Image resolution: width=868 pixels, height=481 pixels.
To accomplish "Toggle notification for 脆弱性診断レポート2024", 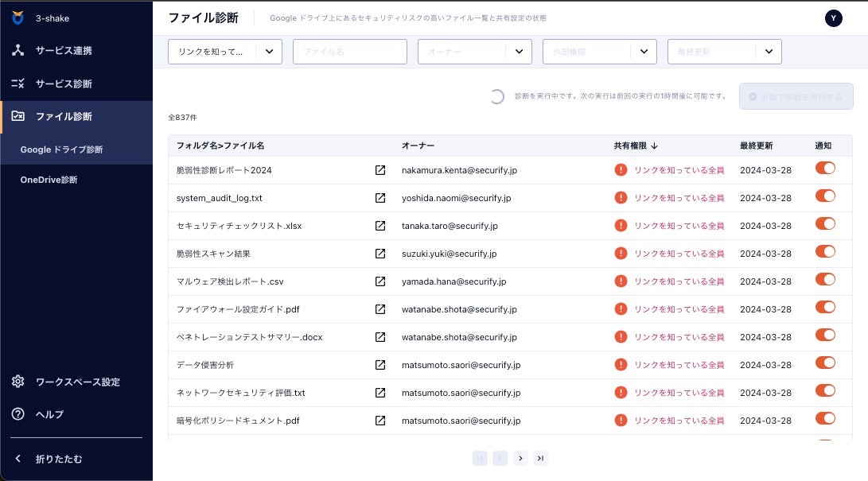I will click(825, 169).
